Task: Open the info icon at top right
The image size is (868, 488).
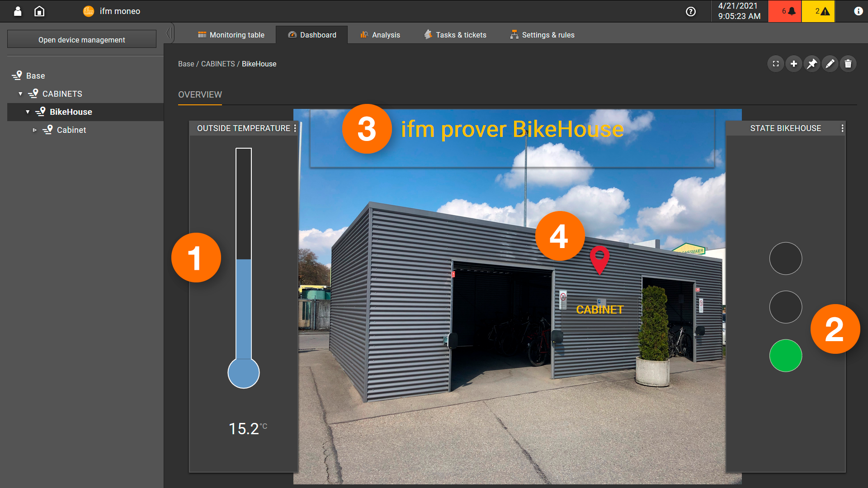Action: pyautogui.click(x=858, y=11)
